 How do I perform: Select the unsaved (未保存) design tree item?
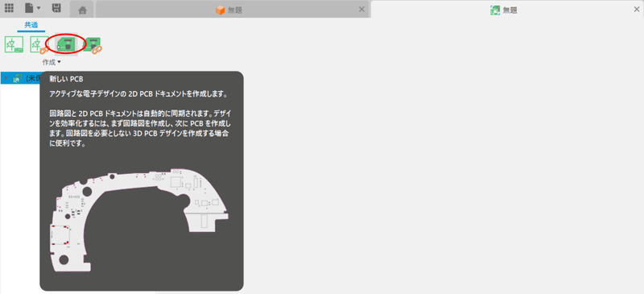coord(20,78)
